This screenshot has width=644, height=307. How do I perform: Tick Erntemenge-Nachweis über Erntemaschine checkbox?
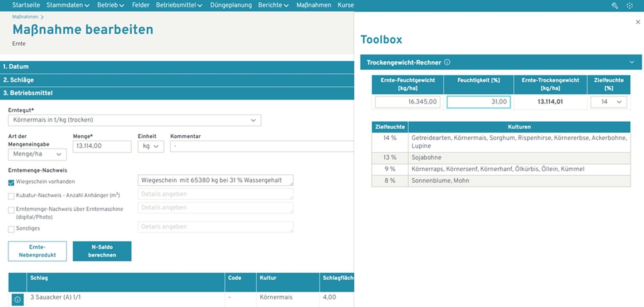click(x=11, y=210)
